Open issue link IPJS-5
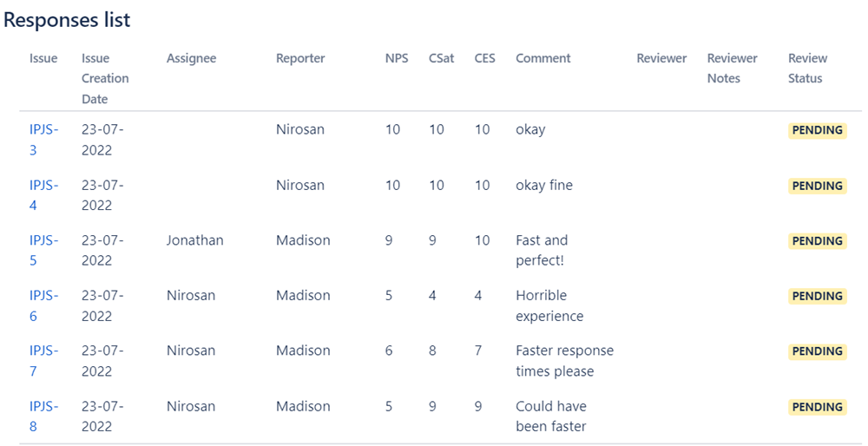Viewport: 868px width, 446px height. tap(43, 250)
